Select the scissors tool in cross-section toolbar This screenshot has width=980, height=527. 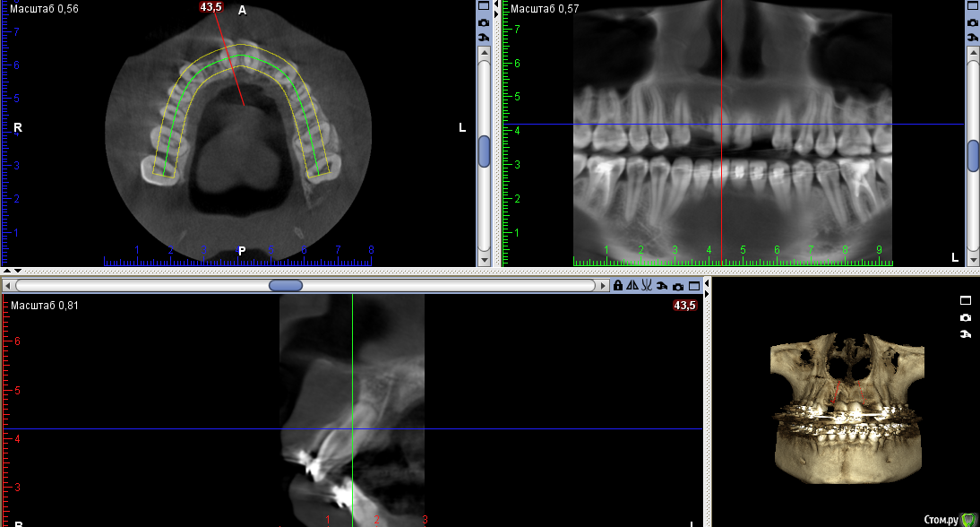click(x=646, y=285)
